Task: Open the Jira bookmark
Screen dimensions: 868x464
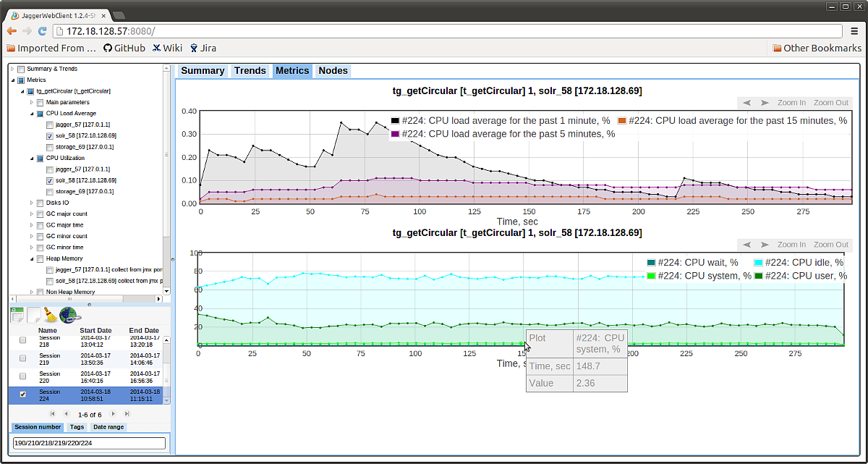Action: [x=203, y=48]
